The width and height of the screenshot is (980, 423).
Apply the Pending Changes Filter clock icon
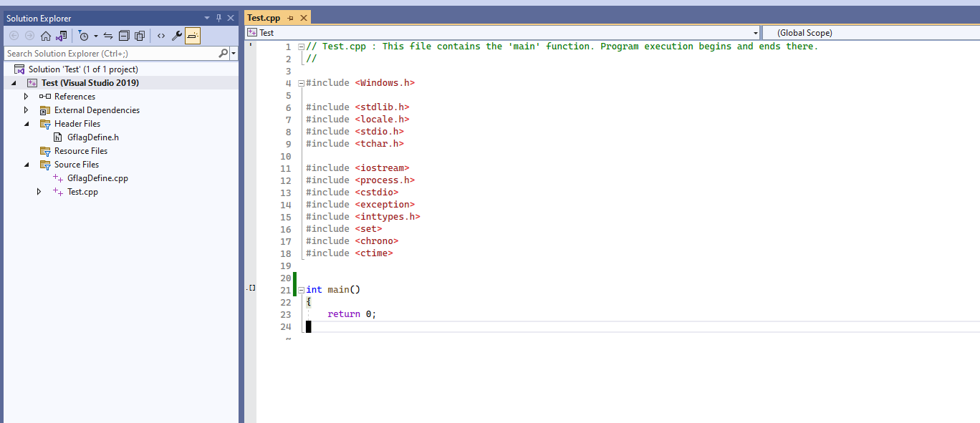(x=83, y=36)
